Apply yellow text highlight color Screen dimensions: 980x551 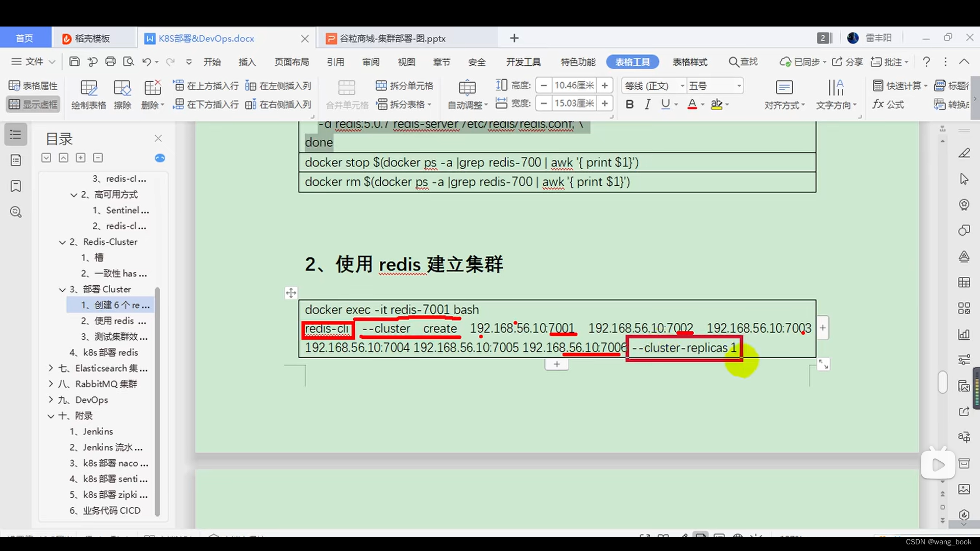point(717,104)
